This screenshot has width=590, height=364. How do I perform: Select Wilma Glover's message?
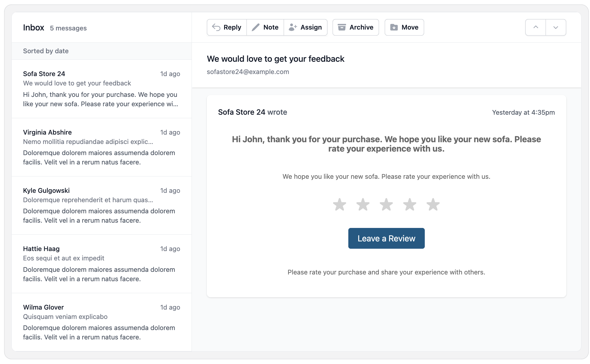101,322
